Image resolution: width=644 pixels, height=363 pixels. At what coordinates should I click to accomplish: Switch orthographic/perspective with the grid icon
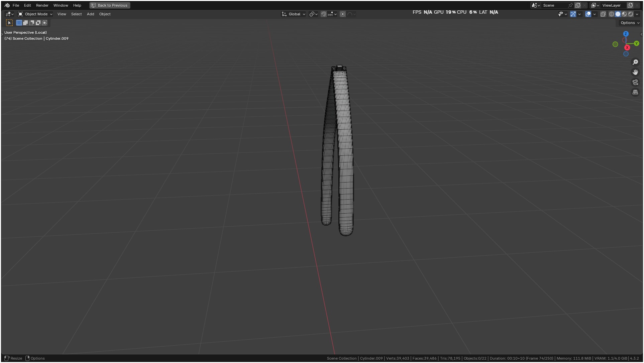[x=635, y=92]
